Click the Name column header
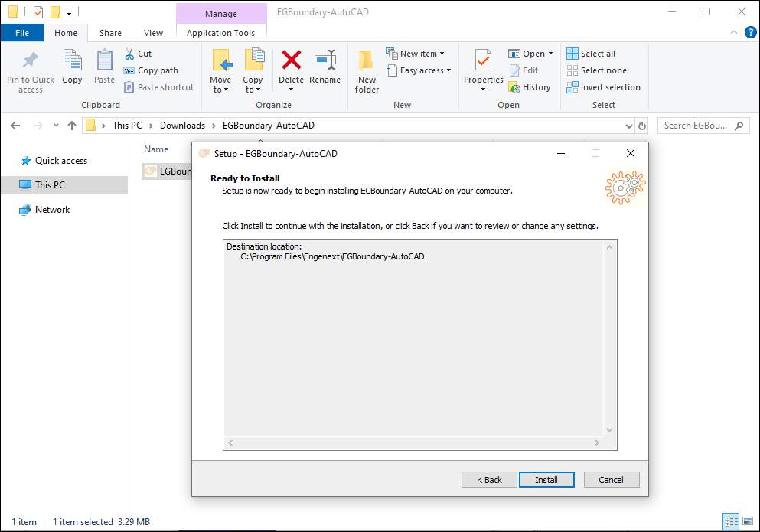Viewport: 760px width, 532px height. [156, 149]
